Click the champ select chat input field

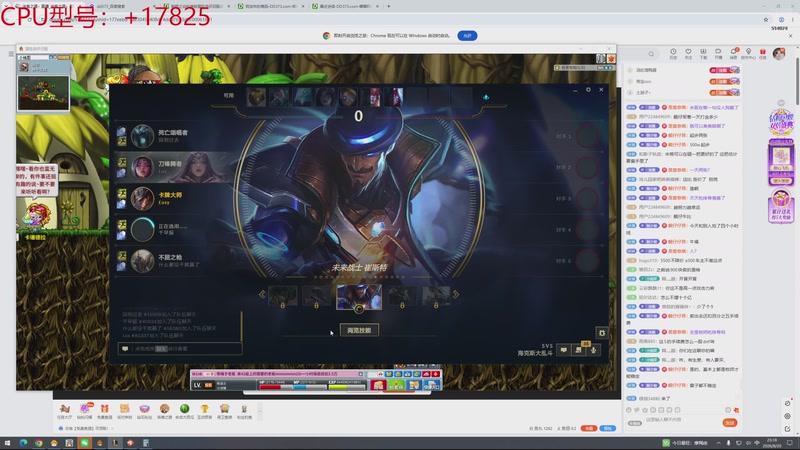click(180, 348)
